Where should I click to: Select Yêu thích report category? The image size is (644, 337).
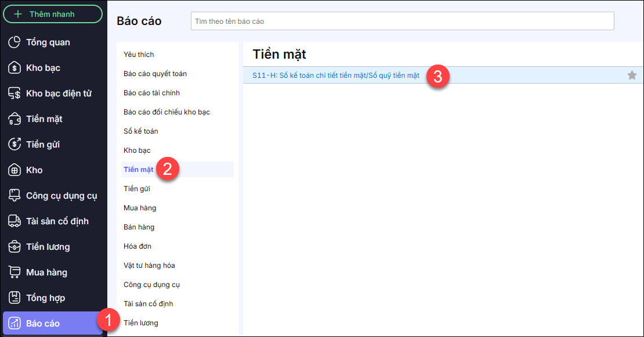click(x=139, y=55)
